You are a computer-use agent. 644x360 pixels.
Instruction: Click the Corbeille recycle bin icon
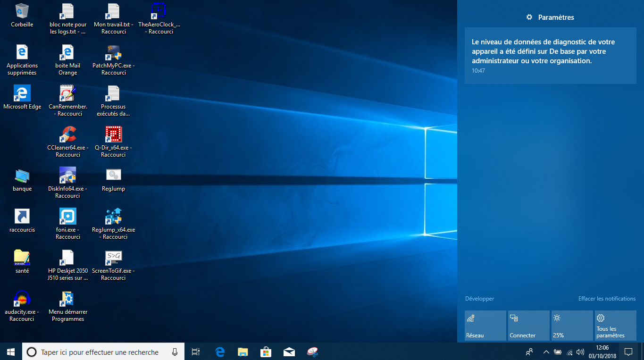(22, 11)
